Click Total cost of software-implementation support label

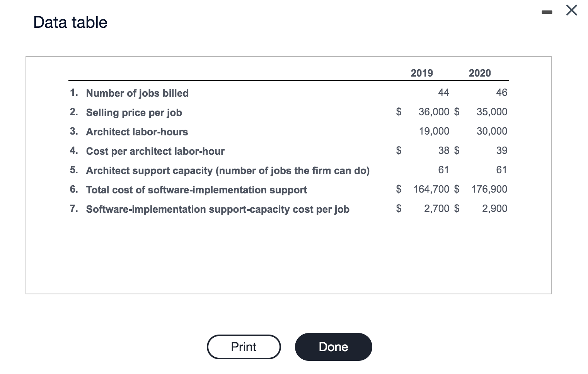(196, 190)
